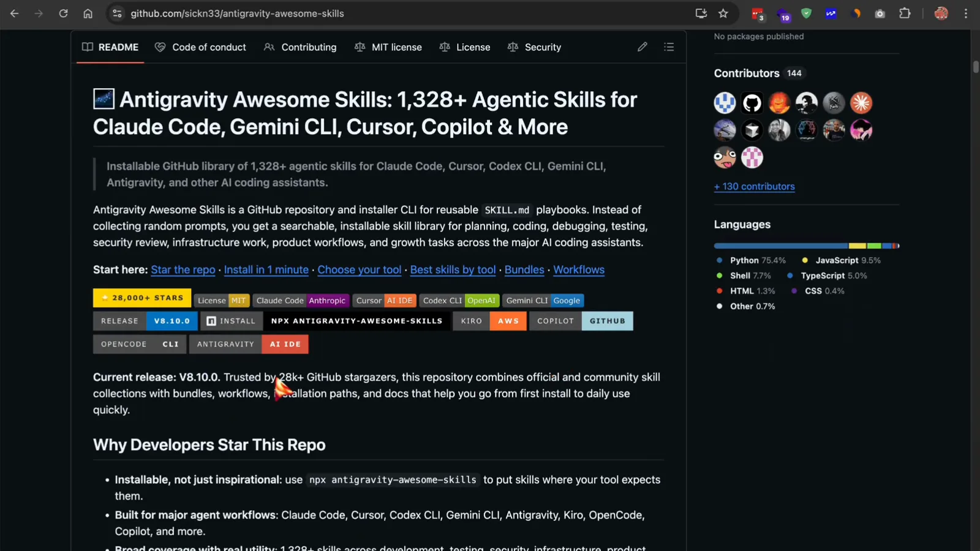This screenshot has height=551, width=980.
Task: Open the Contributors 144 heading link
Action: 759,73
